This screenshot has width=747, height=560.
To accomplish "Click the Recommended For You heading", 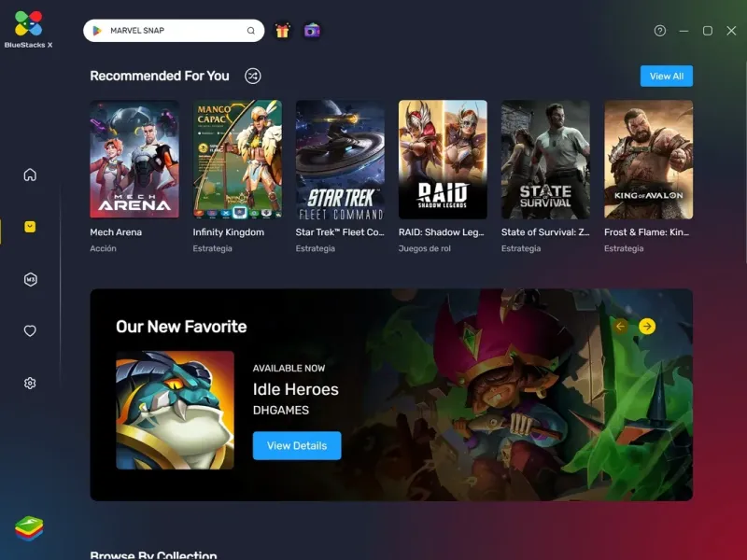I will [x=160, y=76].
